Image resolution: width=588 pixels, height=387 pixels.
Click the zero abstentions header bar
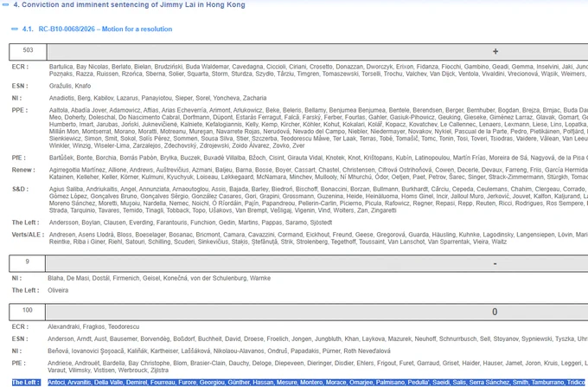(x=316, y=312)
